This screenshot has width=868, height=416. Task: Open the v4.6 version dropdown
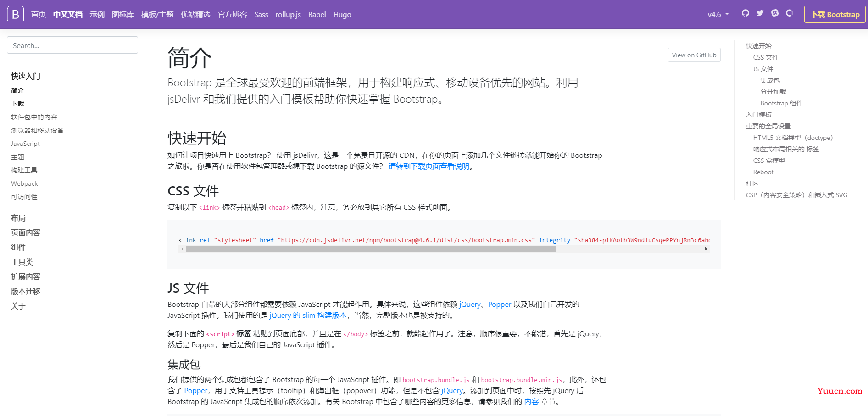(718, 14)
